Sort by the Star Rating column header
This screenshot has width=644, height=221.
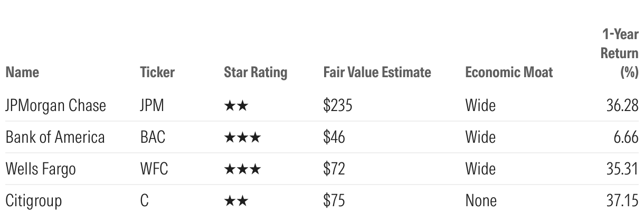pyautogui.click(x=255, y=73)
